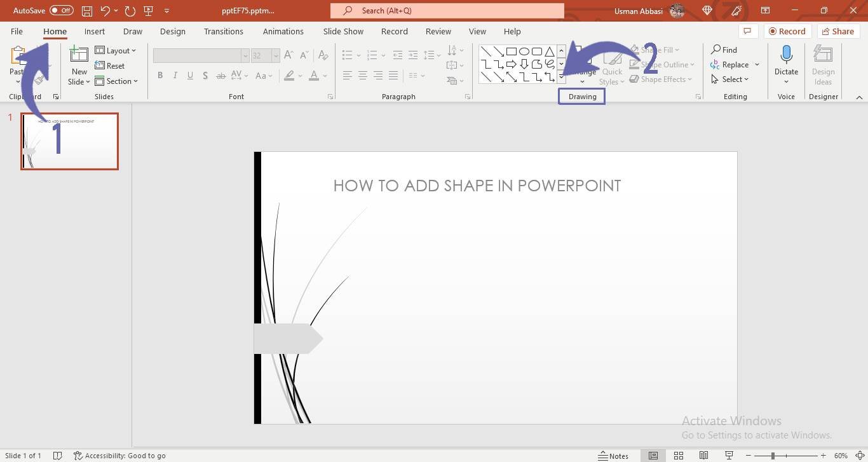
Task: Open the Design tab
Action: pyautogui.click(x=173, y=31)
